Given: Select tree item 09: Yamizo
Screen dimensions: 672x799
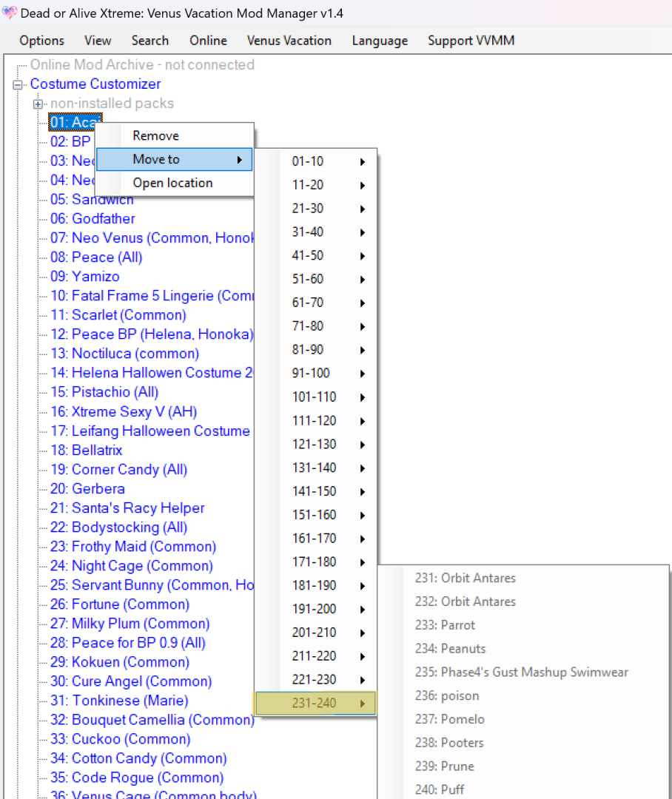Looking at the screenshot, I should click(85, 277).
